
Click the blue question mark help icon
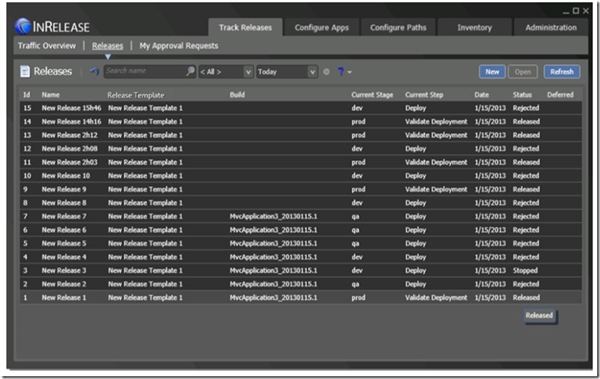pyautogui.click(x=341, y=71)
